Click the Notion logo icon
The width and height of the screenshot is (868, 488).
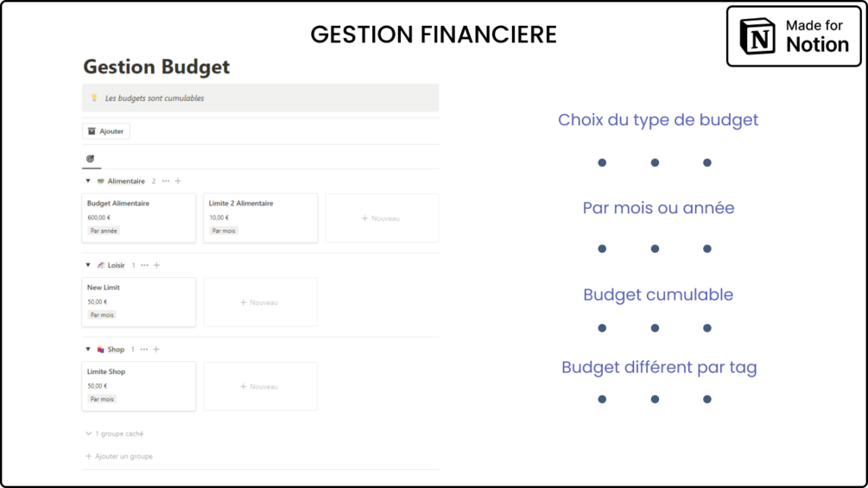click(758, 37)
